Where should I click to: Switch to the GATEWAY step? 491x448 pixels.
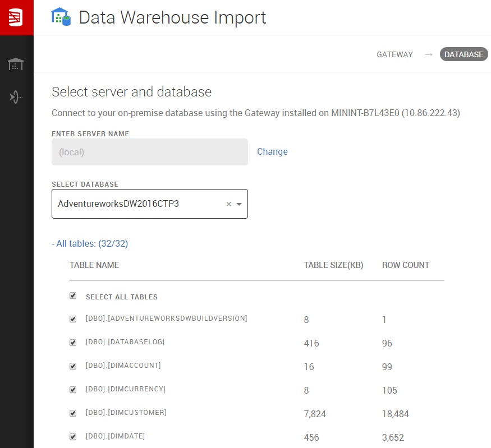click(x=394, y=54)
